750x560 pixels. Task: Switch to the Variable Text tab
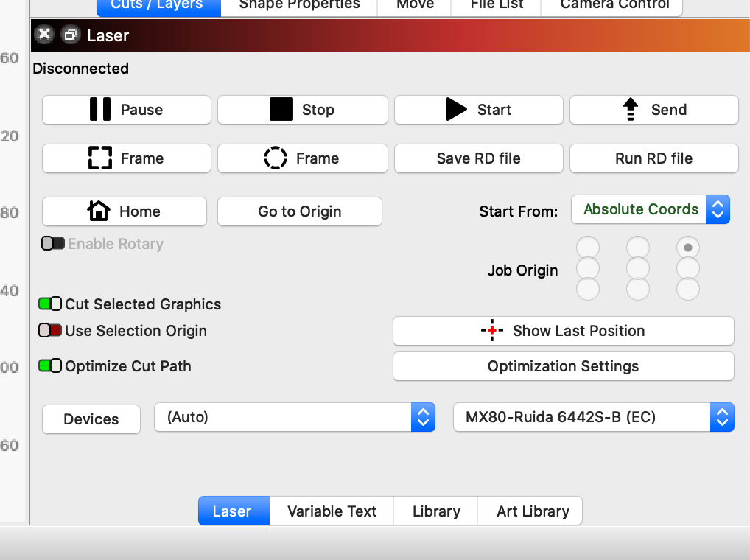tap(332, 511)
